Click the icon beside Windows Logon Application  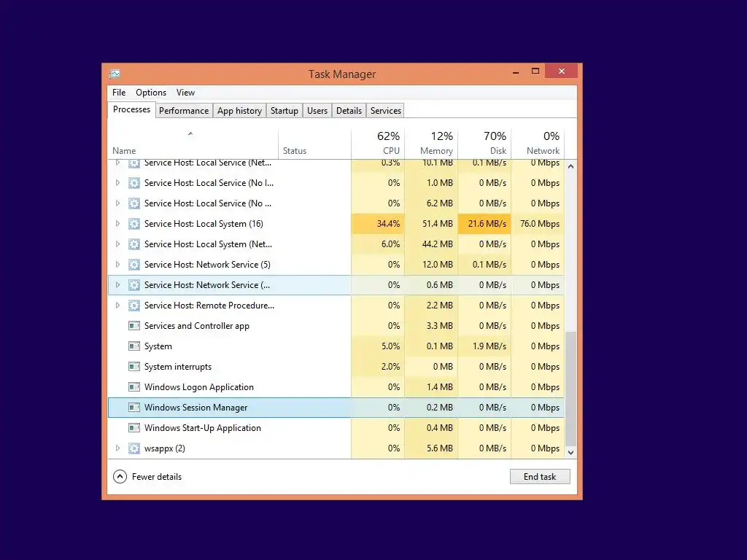pyautogui.click(x=134, y=387)
